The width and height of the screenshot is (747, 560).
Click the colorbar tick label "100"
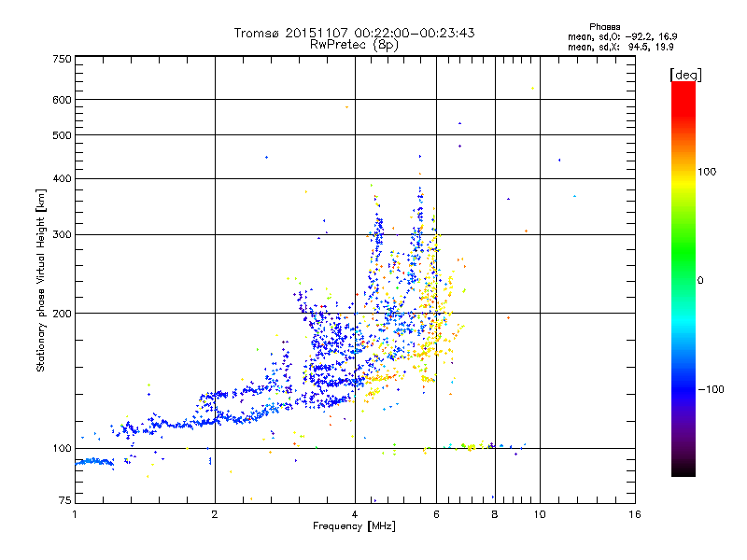click(707, 172)
